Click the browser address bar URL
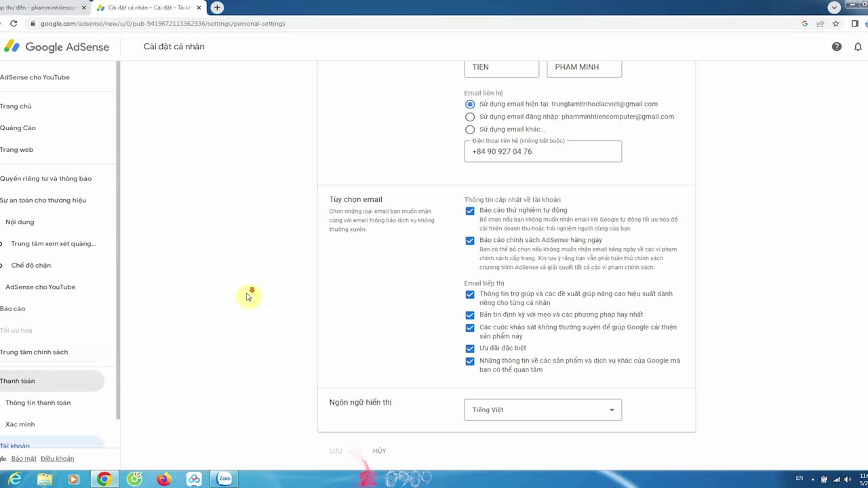The height and width of the screenshot is (488, 868). pos(163,23)
